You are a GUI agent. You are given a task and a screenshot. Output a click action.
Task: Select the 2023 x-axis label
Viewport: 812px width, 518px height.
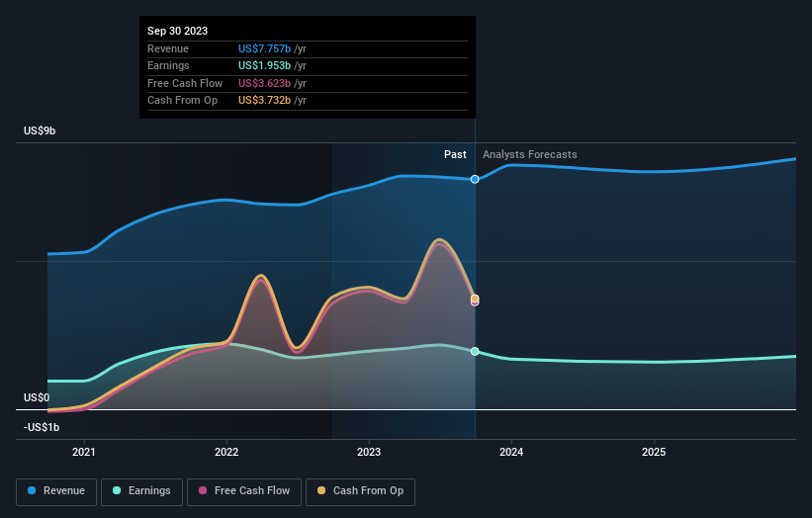click(369, 452)
